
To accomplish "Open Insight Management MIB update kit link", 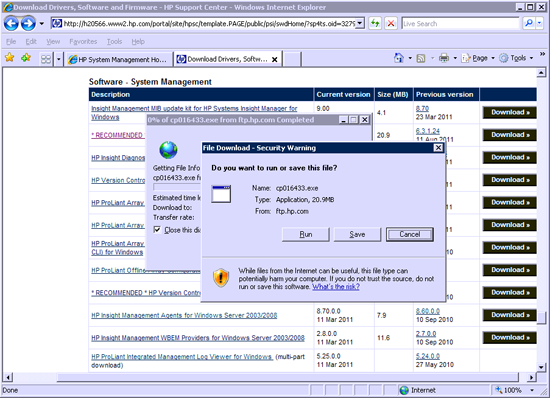I will [x=194, y=113].
